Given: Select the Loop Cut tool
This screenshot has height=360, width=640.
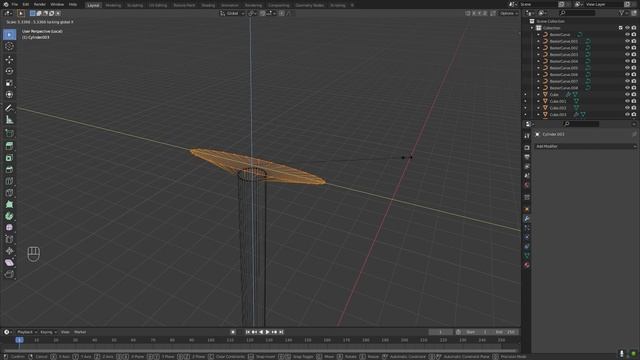Looking at the screenshot, I should pyautogui.click(x=9, y=181).
